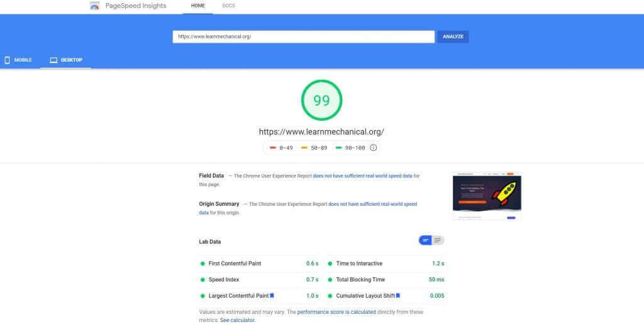Click the First Contentful Paint metric label
The width and height of the screenshot is (644, 329).
click(235, 264)
